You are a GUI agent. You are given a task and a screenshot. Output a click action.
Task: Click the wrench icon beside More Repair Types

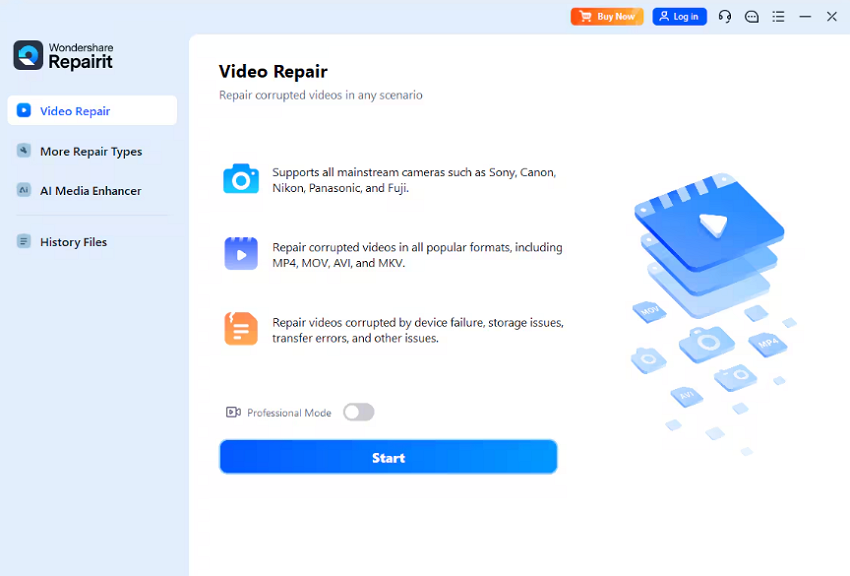24,150
